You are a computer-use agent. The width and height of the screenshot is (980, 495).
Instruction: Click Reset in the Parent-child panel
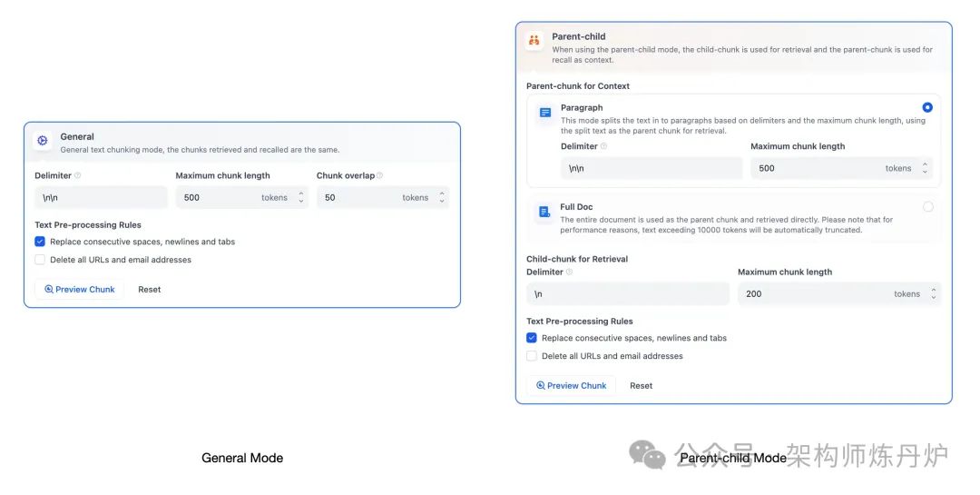[641, 386]
